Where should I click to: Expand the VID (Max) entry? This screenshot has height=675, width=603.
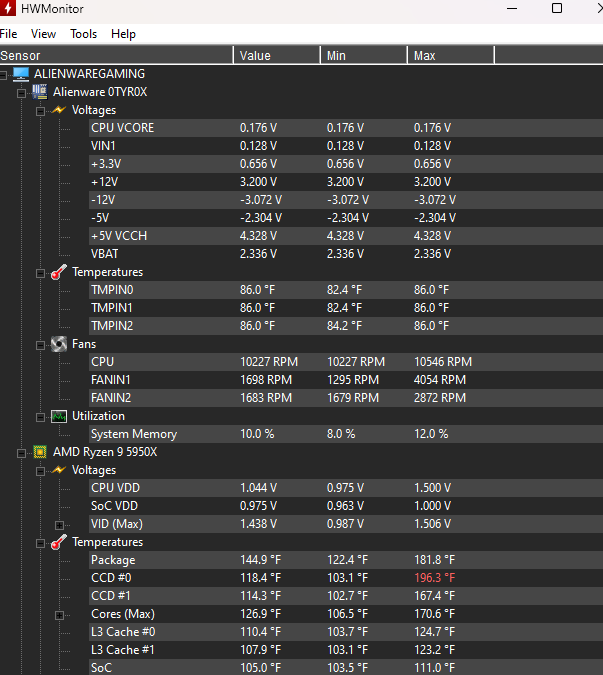tap(59, 525)
